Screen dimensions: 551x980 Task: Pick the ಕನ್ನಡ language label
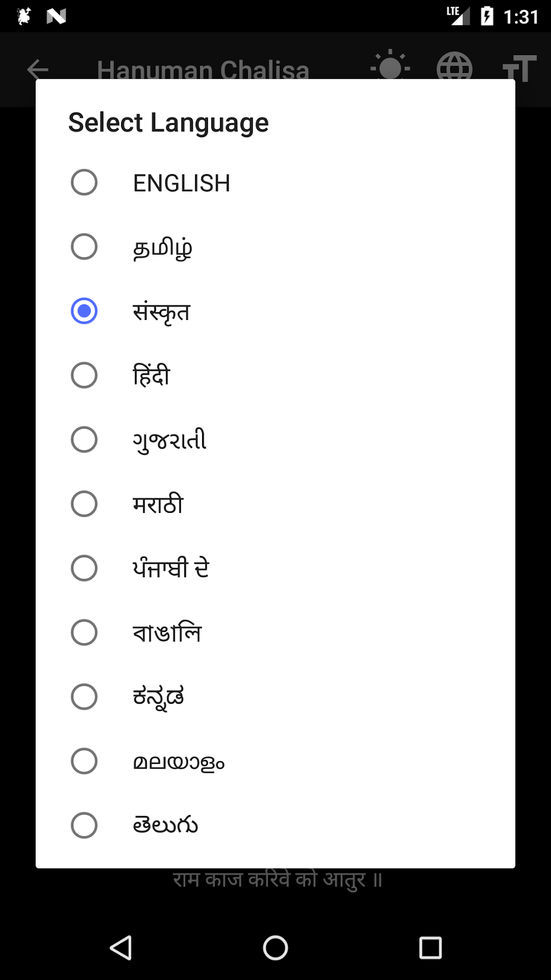(x=158, y=697)
